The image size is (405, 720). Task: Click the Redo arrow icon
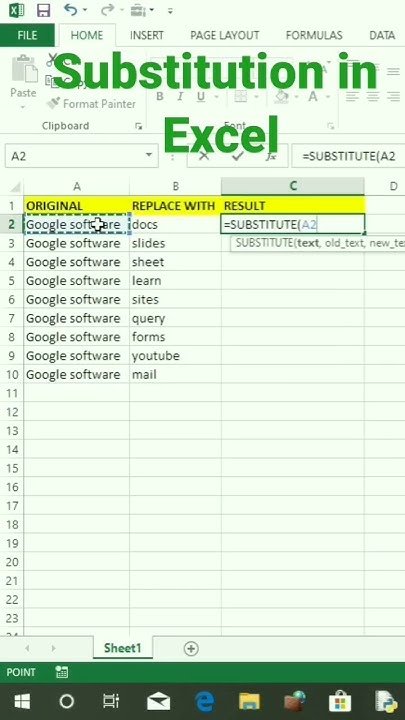107,10
